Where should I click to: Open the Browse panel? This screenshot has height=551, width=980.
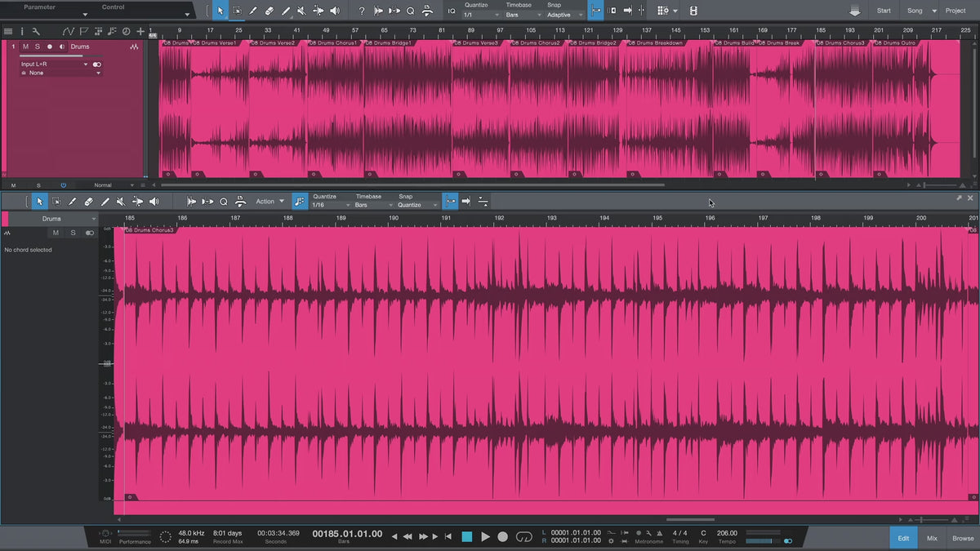point(963,538)
